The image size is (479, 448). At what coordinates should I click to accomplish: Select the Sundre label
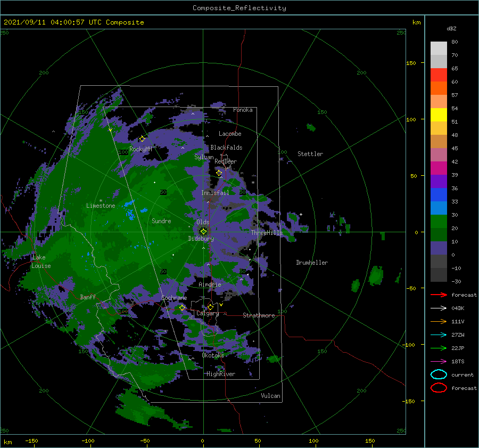click(161, 221)
